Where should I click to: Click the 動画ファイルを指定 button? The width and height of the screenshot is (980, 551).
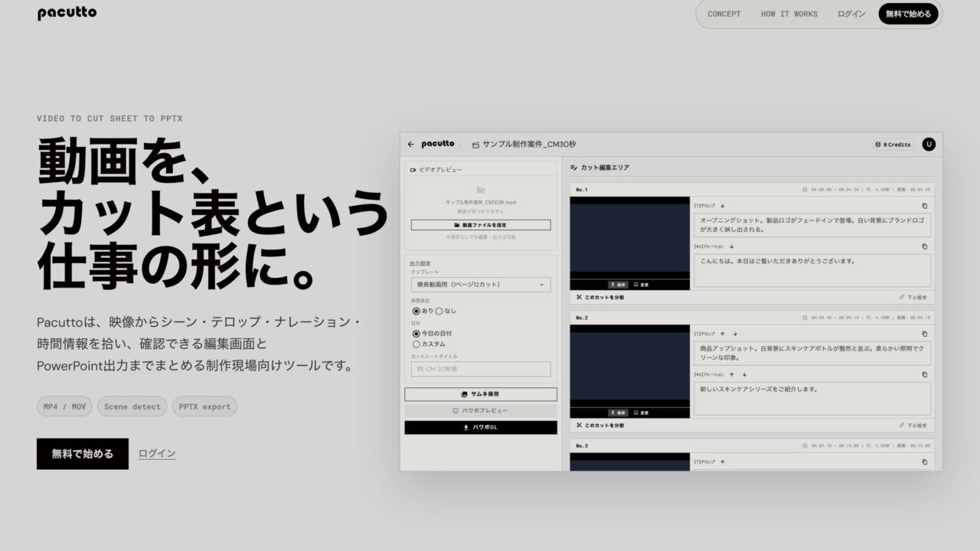(481, 225)
